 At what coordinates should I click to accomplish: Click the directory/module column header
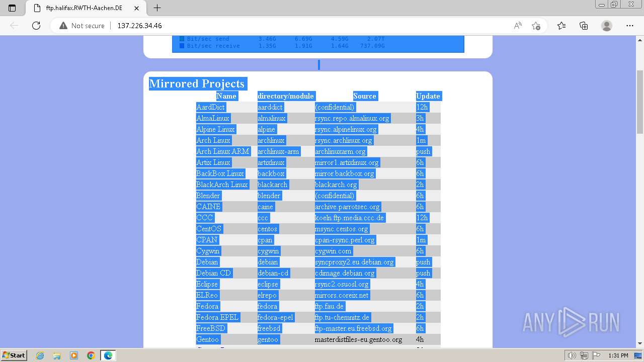click(286, 96)
